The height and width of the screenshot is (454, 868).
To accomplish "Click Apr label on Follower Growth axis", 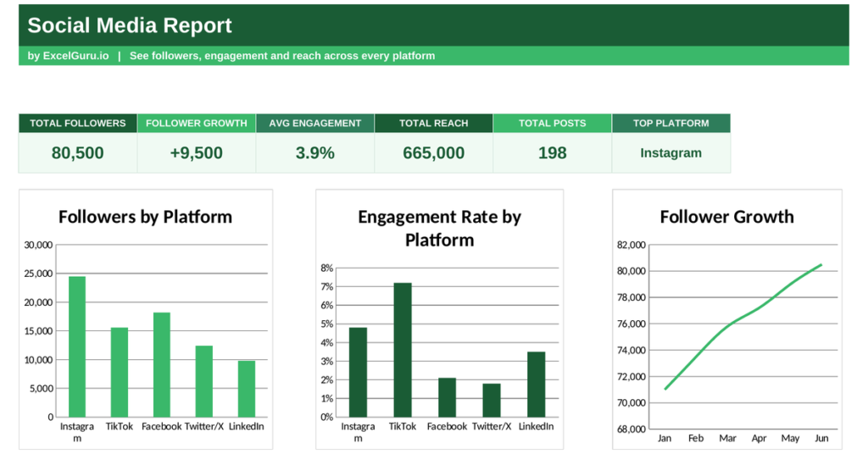I will (759, 438).
